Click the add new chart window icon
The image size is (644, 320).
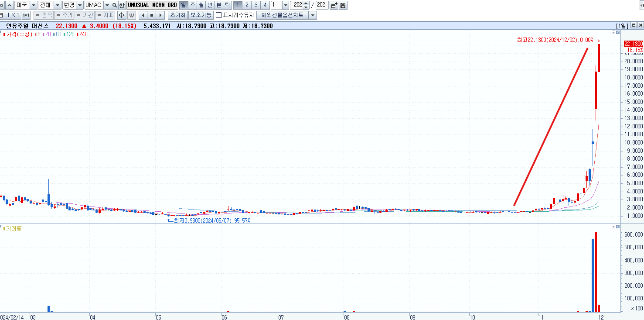[334, 5]
